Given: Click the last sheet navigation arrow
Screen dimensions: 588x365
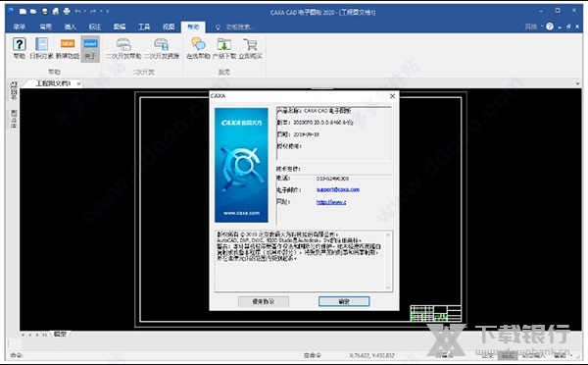Looking at the screenshot, I should pos(45,335).
